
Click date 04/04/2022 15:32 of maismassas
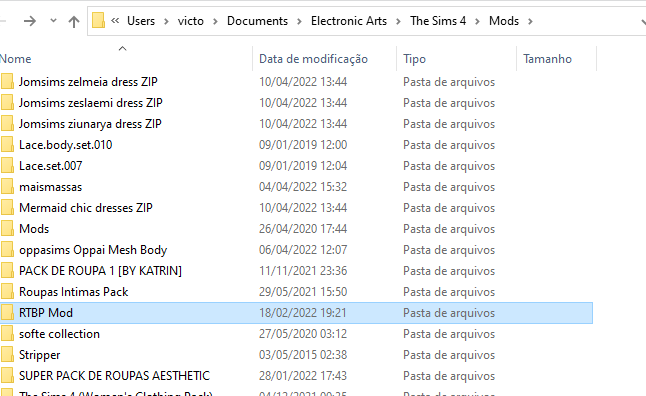pyautogui.click(x=303, y=187)
